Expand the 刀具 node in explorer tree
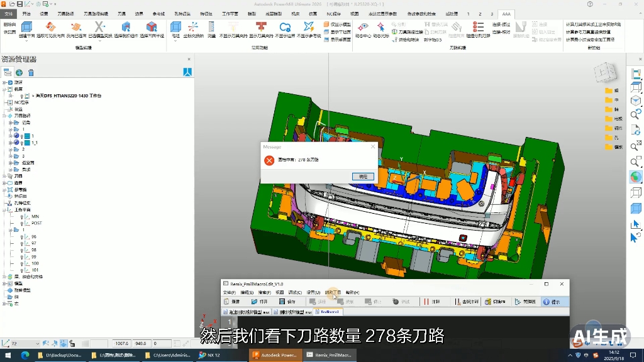 (x=4, y=176)
